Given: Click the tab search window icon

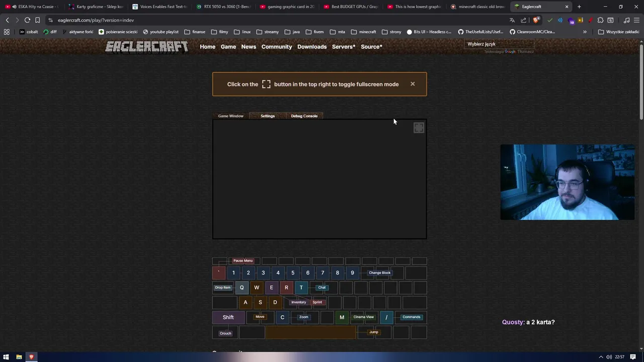Looking at the screenshot, I should (610, 20).
